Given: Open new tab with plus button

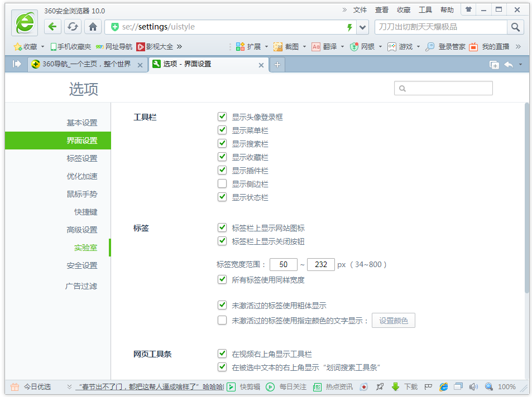Looking at the screenshot, I should [x=277, y=65].
